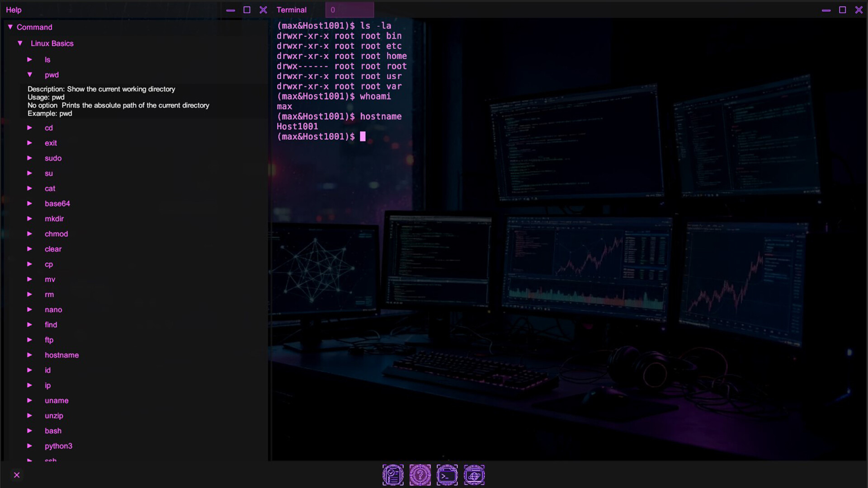868x488 pixels.
Task: Open the task checklist dock icon
Action: coord(393,475)
